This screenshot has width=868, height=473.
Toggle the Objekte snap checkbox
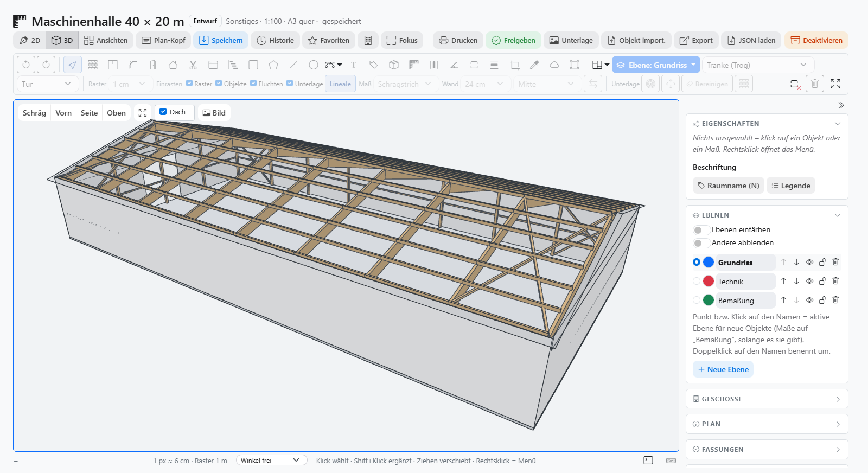[219, 83]
